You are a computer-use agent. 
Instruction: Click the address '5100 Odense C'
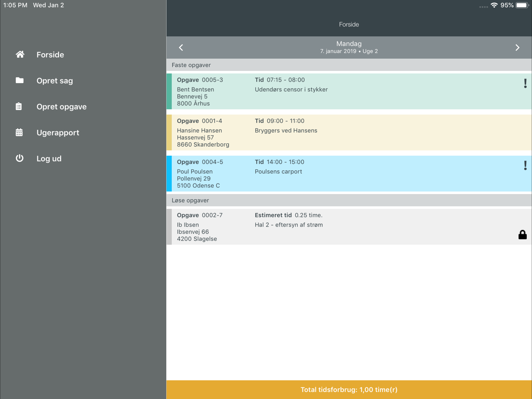[198, 185]
